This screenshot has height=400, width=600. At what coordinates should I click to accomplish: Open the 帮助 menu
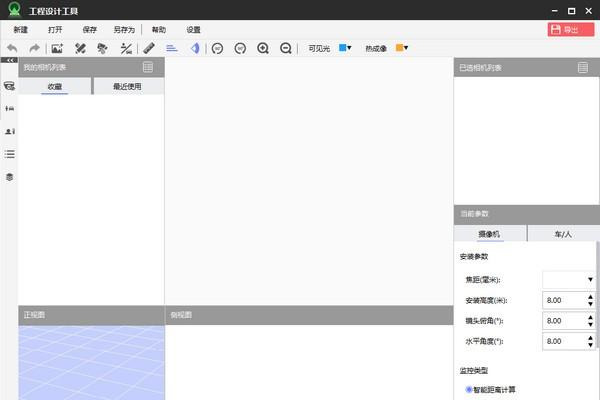(159, 30)
